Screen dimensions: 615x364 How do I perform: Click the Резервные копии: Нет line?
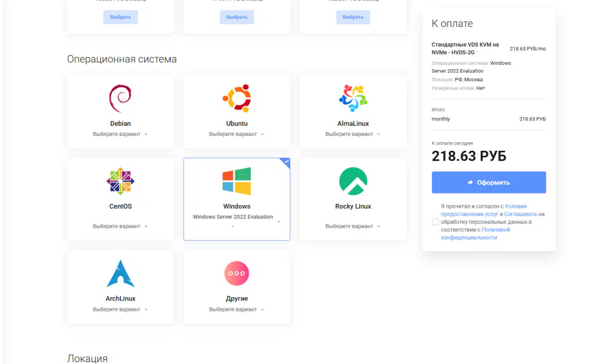coord(458,88)
